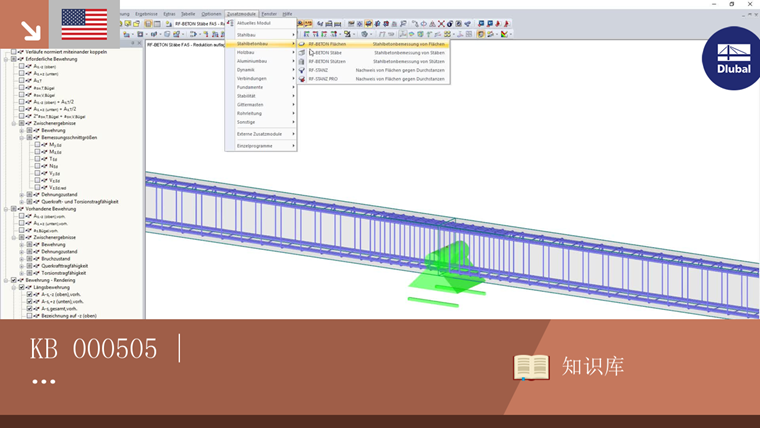Viewport: 760px width, 428px height.
Task: Open the Fenster menu
Action: coord(269,14)
